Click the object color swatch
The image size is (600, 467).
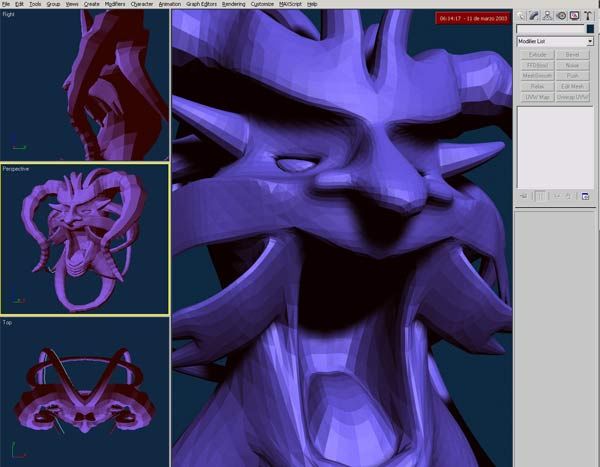pos(590,29)
